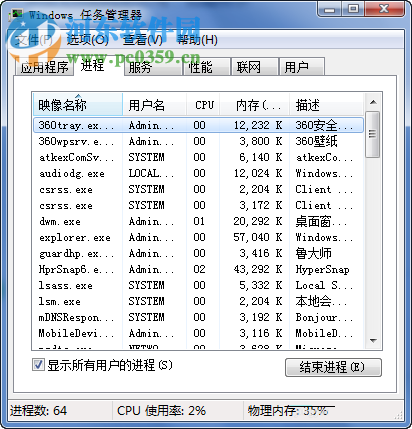This screenshot has height=429, width=412.
Task: Switch to the 用户 tab
Action: click(x=301, y=67)
